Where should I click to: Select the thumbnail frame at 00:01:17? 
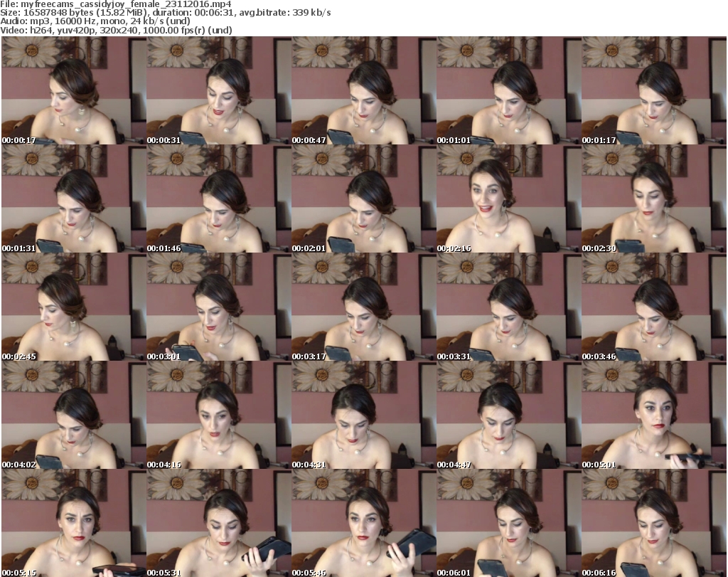tap(654, 90)
